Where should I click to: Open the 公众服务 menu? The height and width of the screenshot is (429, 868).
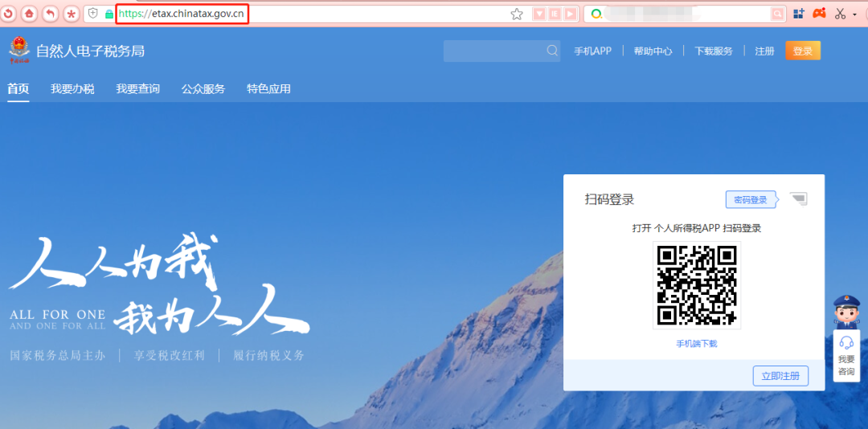pos(203,88)
